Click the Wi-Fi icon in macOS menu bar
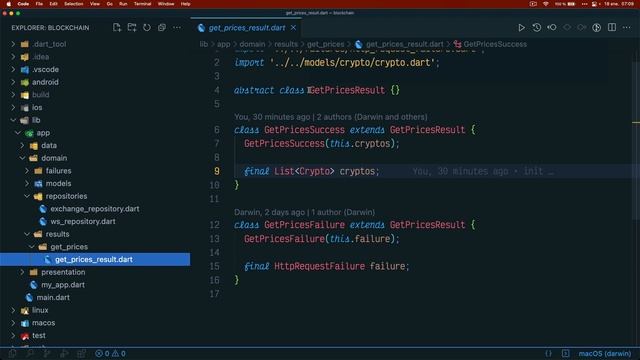This screenshot has width=640, height=360. pyautogui.click(x=546, y=4)
